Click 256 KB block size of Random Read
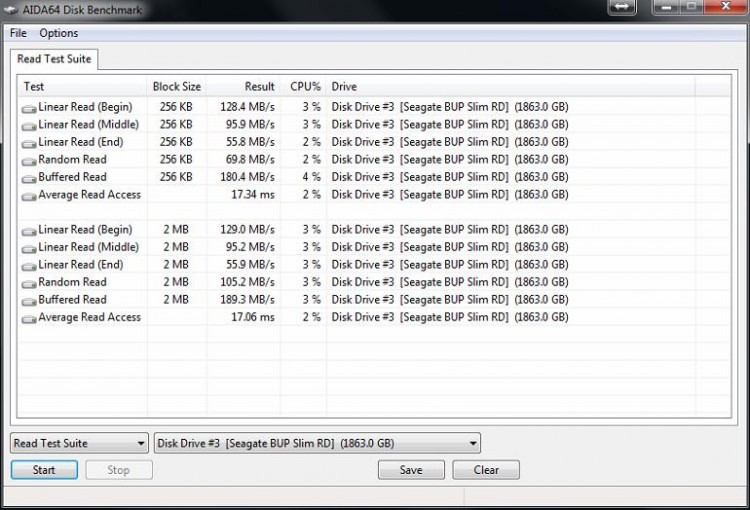 coord(176,159)
